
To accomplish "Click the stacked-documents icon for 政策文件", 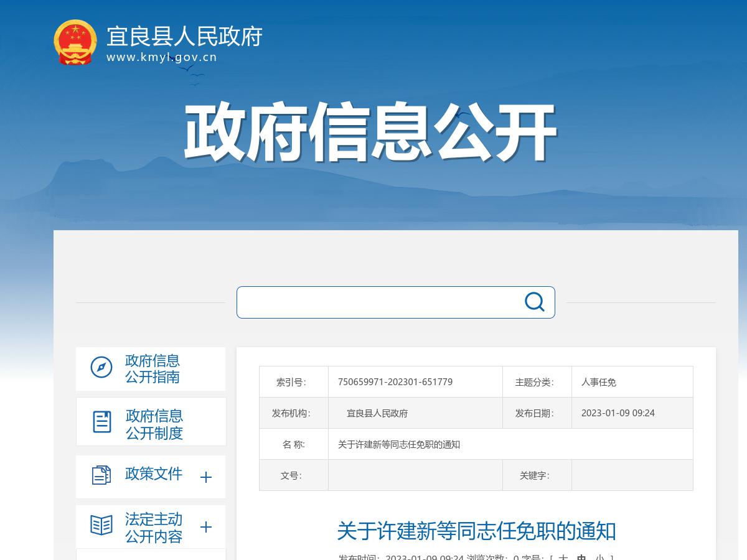I will pos(101,476).
